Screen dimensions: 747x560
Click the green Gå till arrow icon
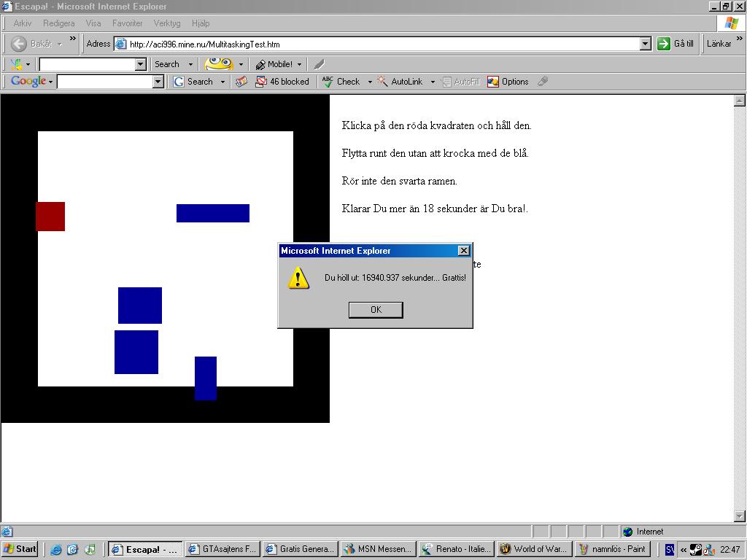point(664,44)
